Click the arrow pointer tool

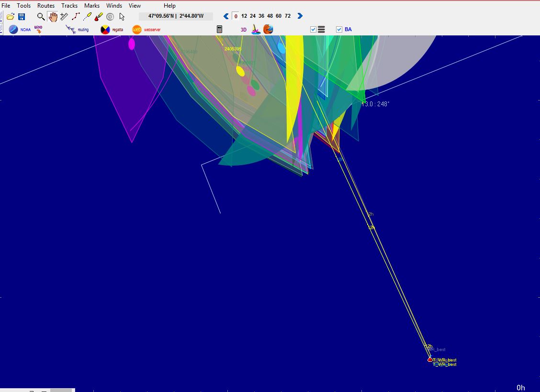point(122,17)
